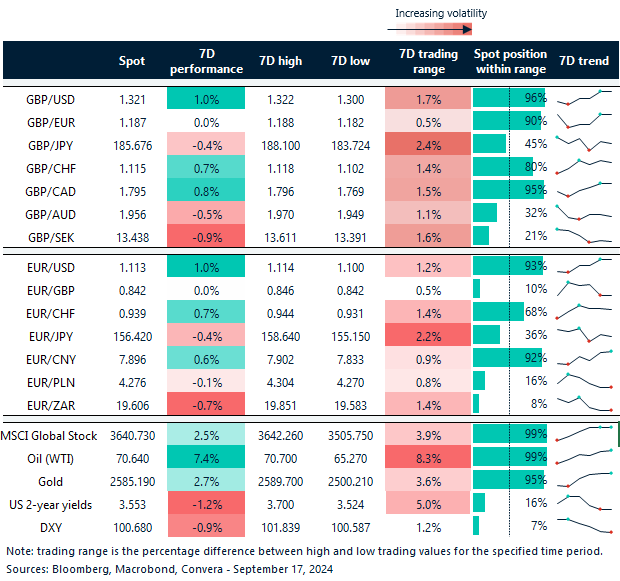The height and width of the screenshot is (581, 620).
Task: Open the DXY 7D trend sparkline
Action: coord(584,525)
